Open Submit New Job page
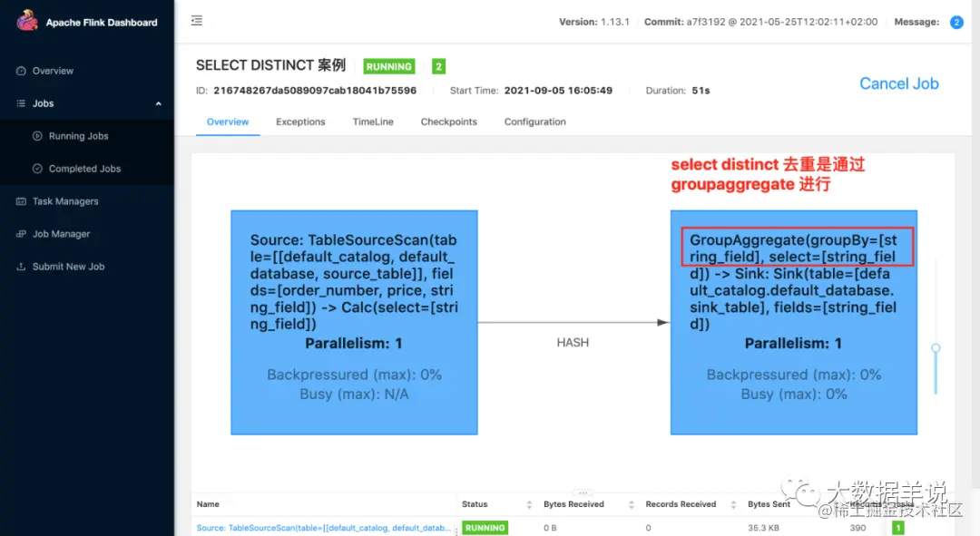This screenshot has height=536, width=980. click(x=68, y=266)
